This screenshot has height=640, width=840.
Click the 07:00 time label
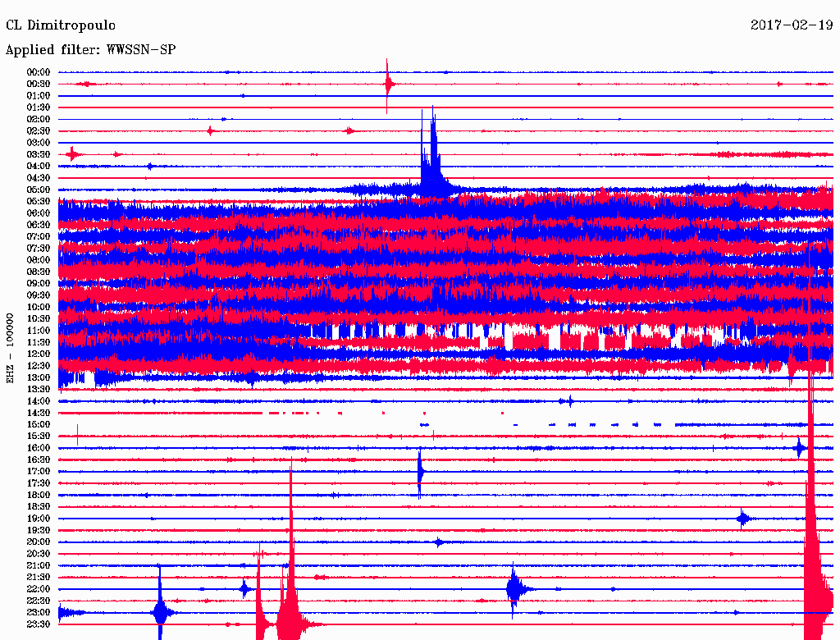39,237
